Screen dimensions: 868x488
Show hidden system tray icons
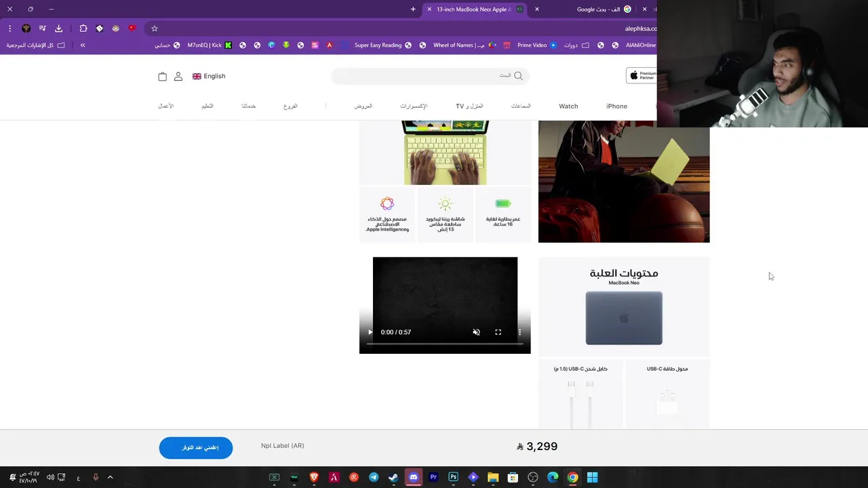tap(110, 477)
